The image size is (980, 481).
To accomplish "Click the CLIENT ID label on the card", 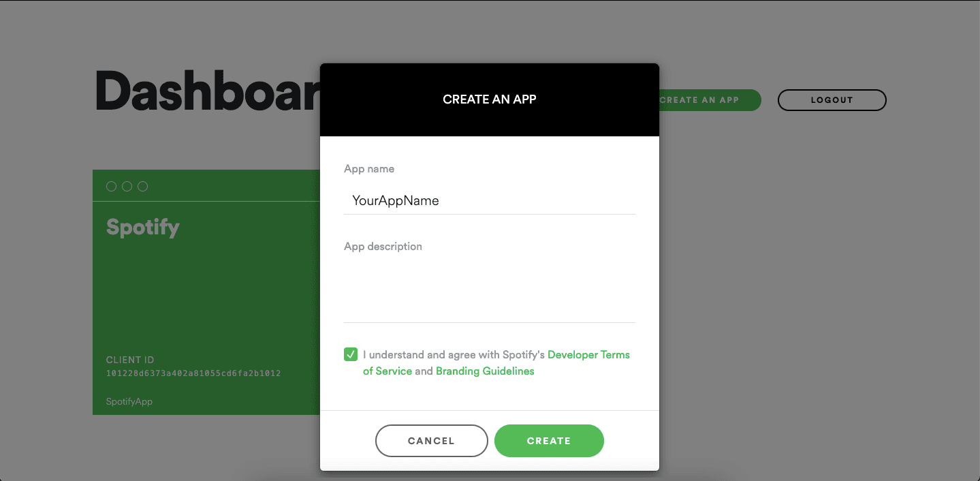I will 130,360.
